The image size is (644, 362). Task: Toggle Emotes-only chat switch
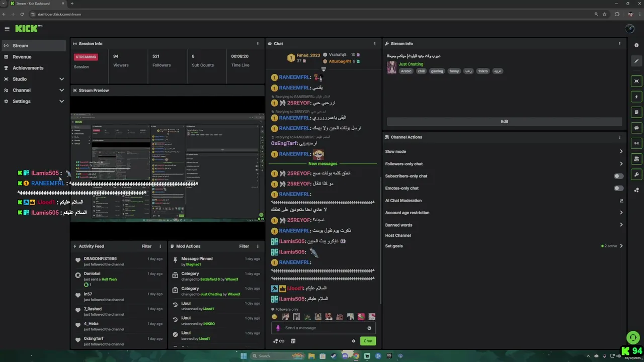tap(619, 188)
